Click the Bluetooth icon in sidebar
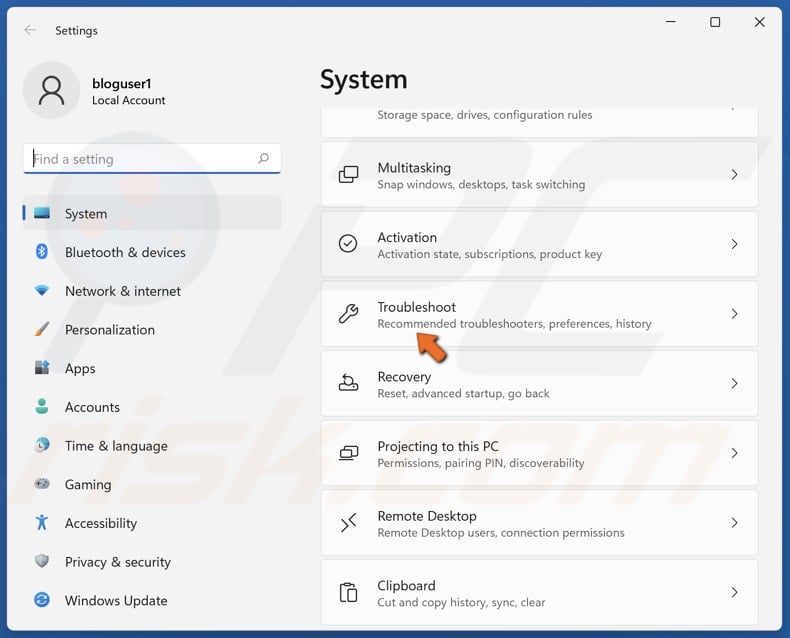This screenshot has height=638, width=790. 42,251
